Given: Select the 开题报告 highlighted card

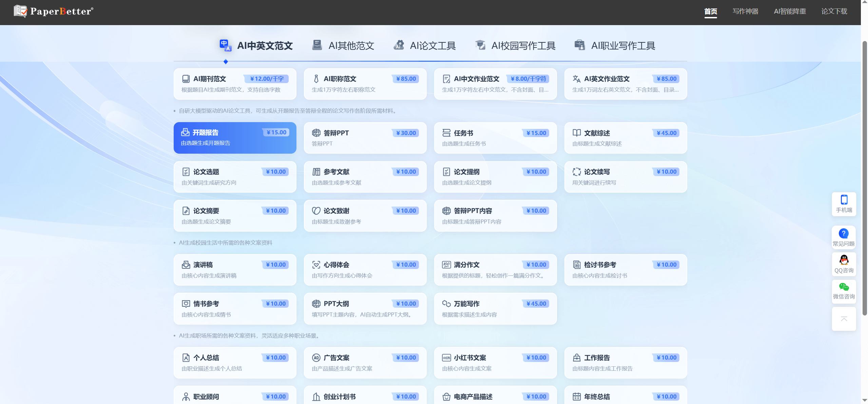Looking at the screenshot, I should pos(235,138).
